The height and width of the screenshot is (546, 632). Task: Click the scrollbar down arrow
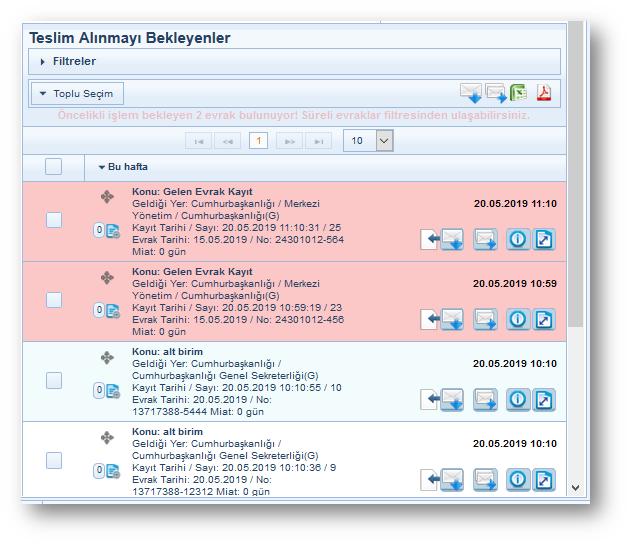pos(575,486)
